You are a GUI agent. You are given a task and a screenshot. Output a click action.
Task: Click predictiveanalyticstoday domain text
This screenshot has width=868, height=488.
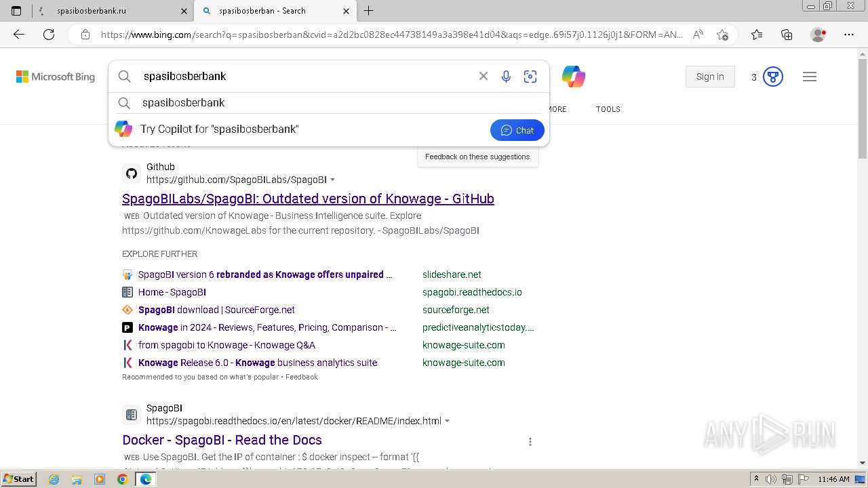478,327
